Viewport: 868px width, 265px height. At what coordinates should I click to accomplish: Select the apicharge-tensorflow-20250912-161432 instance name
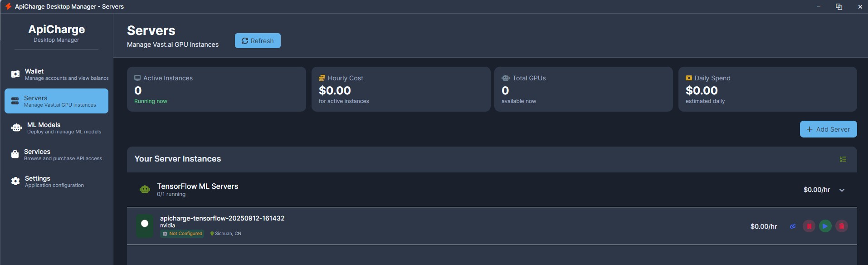click(x=222, y=218)
